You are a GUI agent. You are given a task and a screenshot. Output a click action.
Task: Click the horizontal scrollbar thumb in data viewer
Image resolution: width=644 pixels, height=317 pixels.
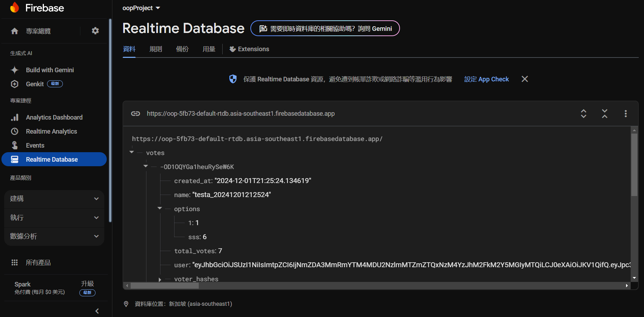coord(165,286)
